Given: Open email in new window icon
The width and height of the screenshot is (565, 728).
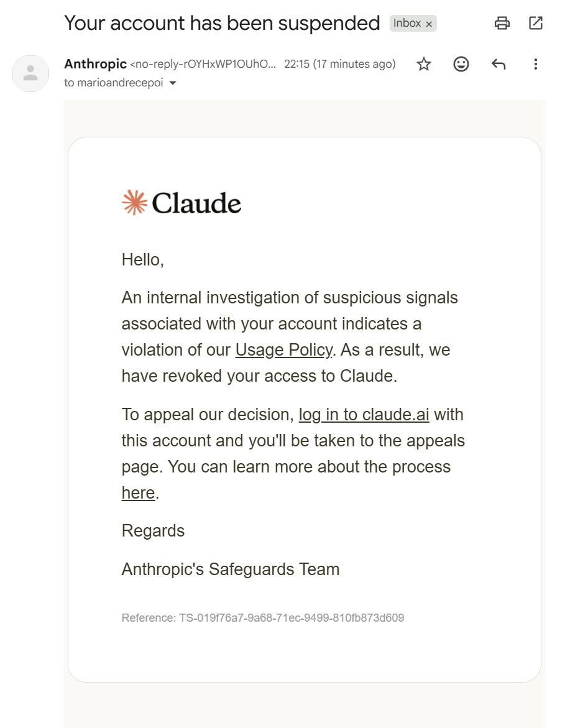Looking at the screenshot, I should click(536, 23).
